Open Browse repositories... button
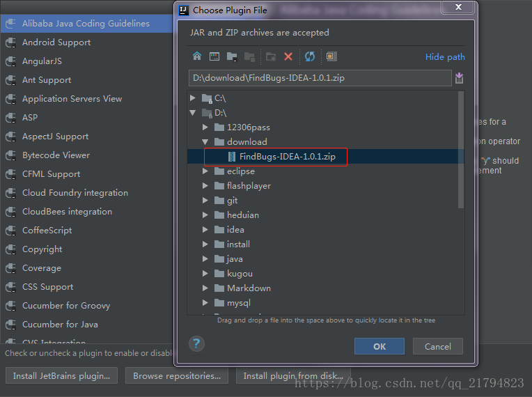The image size is (532, 397). 177,375
